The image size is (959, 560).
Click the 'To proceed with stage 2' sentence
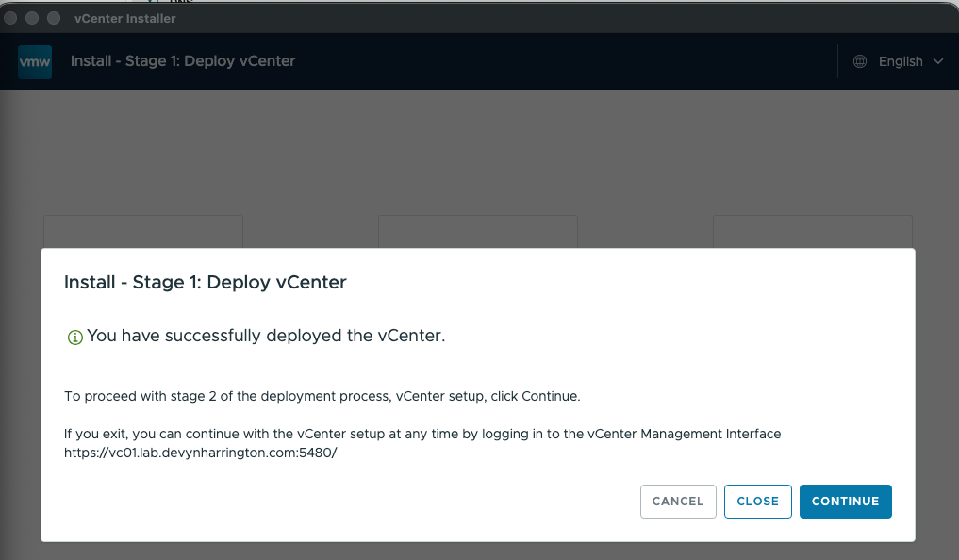[x=322, y=396]
